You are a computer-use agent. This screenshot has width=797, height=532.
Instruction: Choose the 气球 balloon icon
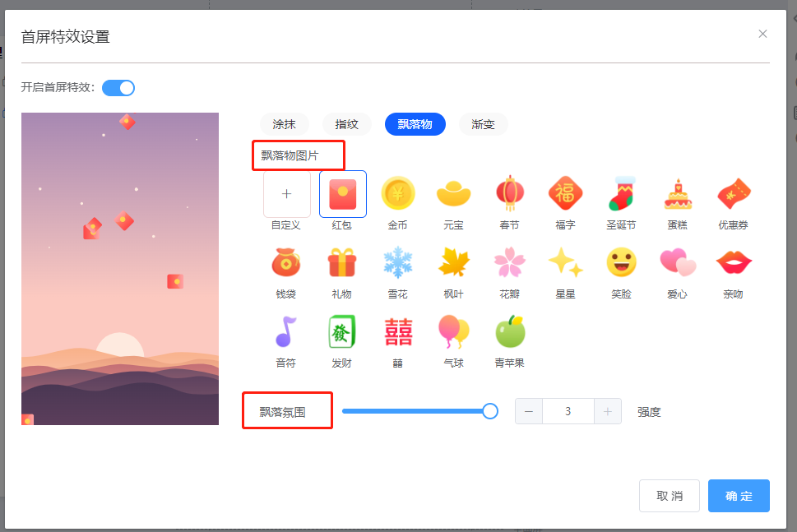(x=453, y=332)
